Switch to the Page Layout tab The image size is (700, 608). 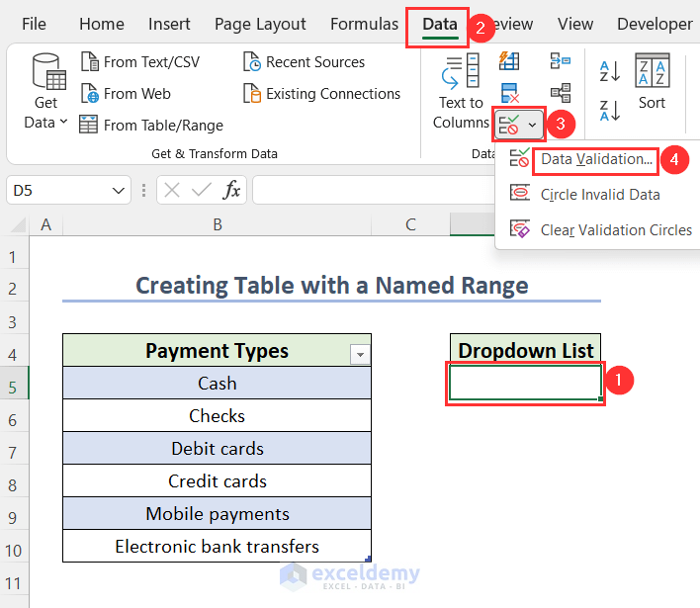pyautogui.click(x=260, y=24)
